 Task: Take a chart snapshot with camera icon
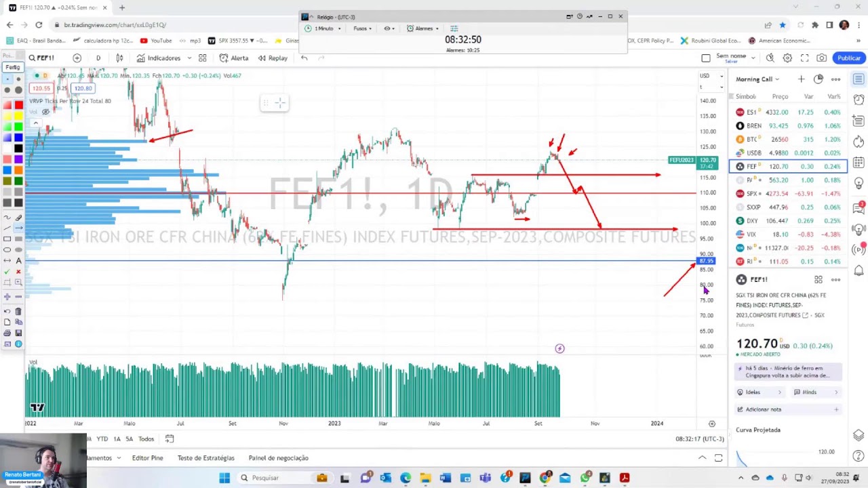click(821, 58)
